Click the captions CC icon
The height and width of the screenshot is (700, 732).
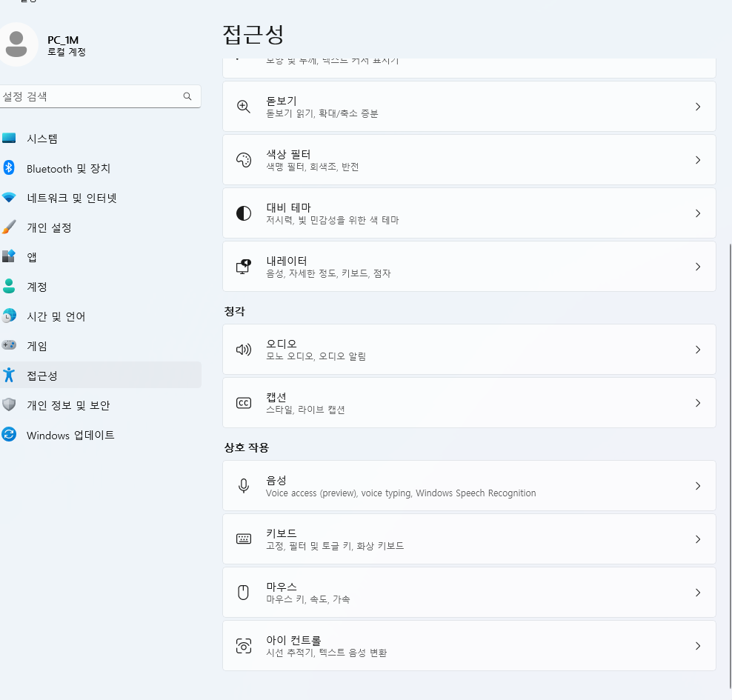[x=243, y=403]
